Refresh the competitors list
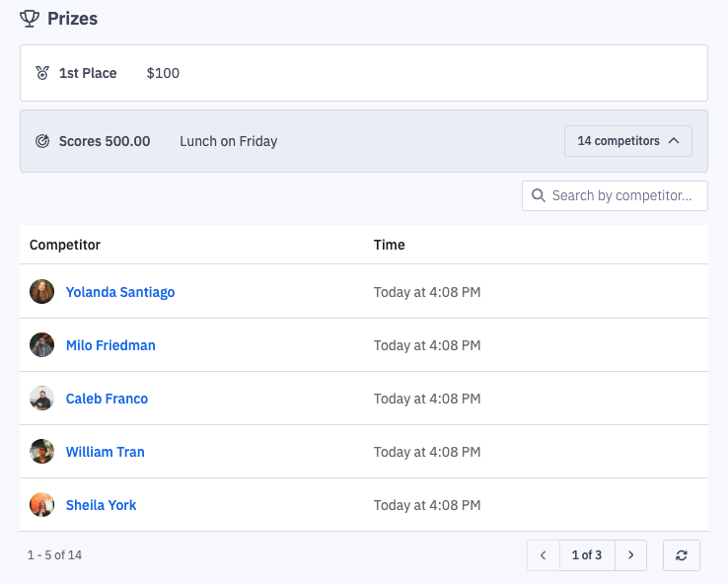This screenshot has width=728, height=584. coord(682,555)
